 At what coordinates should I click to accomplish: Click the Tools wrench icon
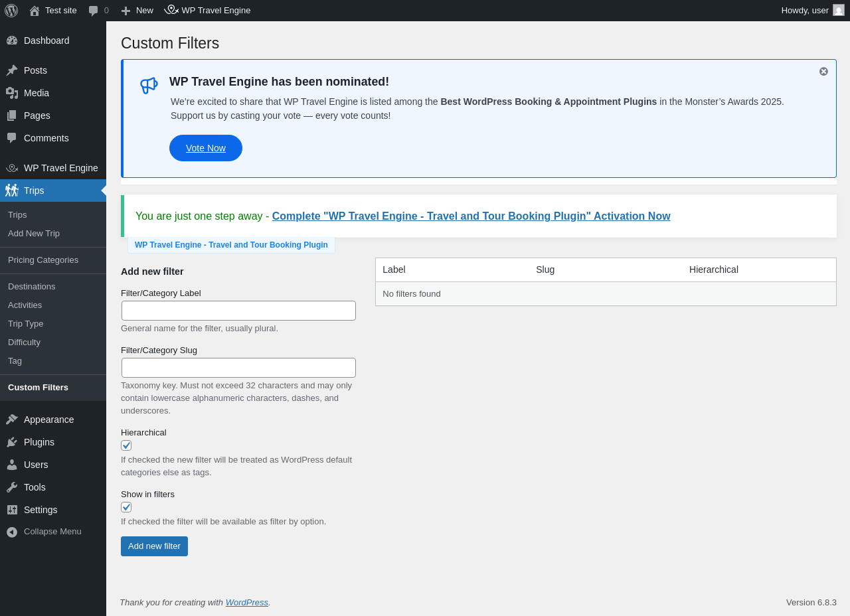[12, 487]
